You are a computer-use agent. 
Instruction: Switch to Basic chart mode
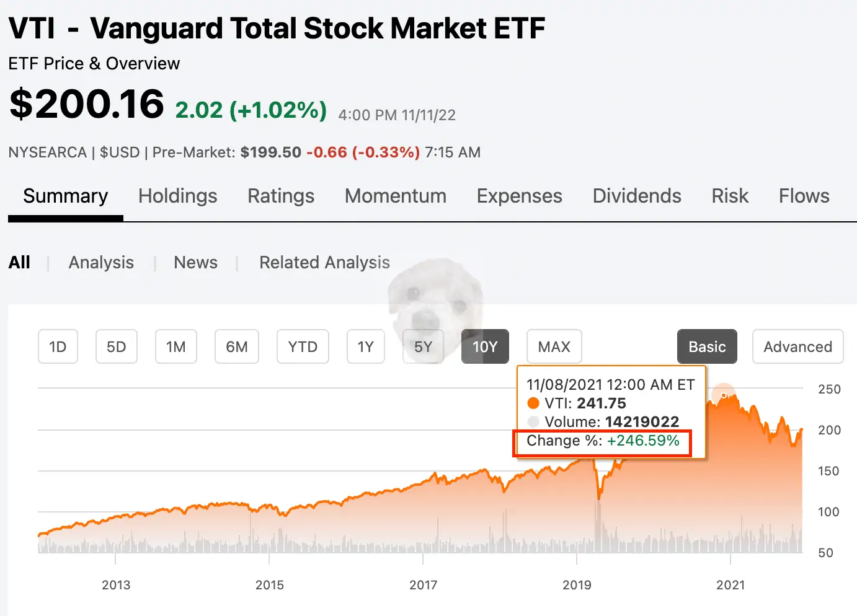(x=707, y=346)
